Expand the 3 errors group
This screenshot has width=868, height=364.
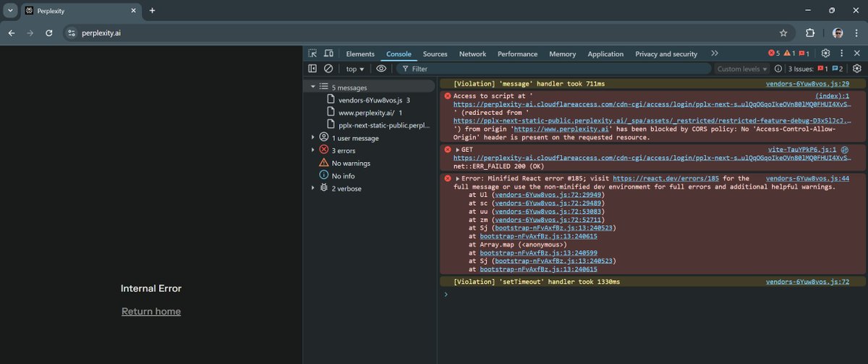313,151
